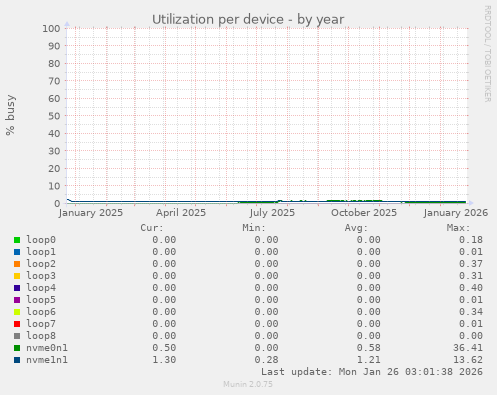Select the loop0 legend label
The height and width of the screenshot is (395, 497).
point(41,240)
